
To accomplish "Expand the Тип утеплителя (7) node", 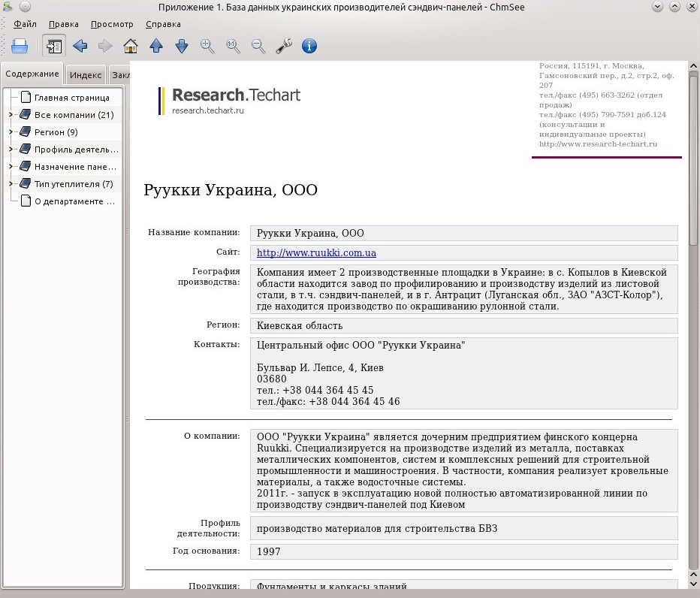I will coord(11,184).
